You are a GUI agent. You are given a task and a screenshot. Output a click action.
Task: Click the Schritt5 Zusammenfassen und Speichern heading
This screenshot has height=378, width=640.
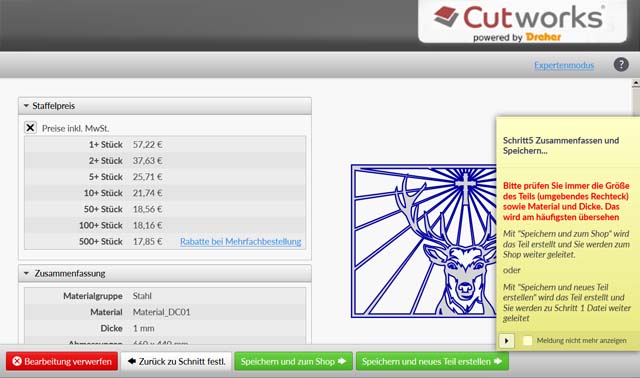coord(561,146)
